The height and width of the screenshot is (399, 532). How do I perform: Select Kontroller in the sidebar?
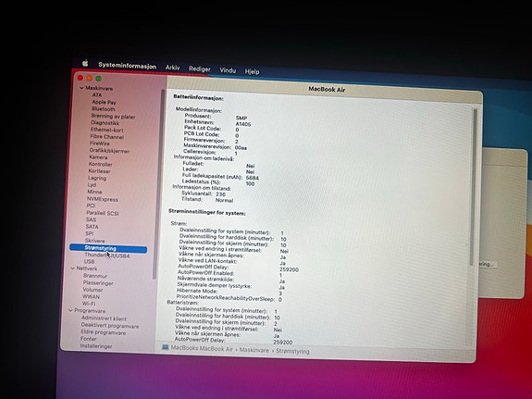(x=100, y=165)
